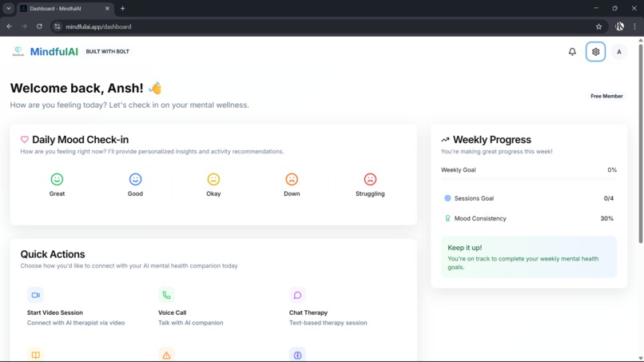Screen dimensions: 644x362
Task: Open a new browser tab
Action: point(122,8)
